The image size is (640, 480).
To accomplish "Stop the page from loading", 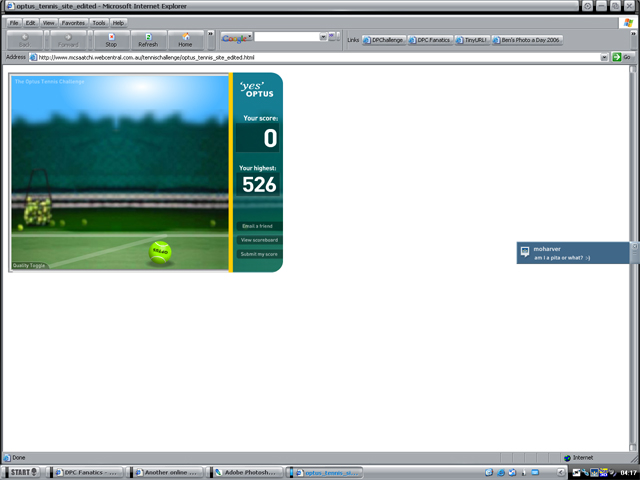I will pyautogui.click(x=111, y=40).
